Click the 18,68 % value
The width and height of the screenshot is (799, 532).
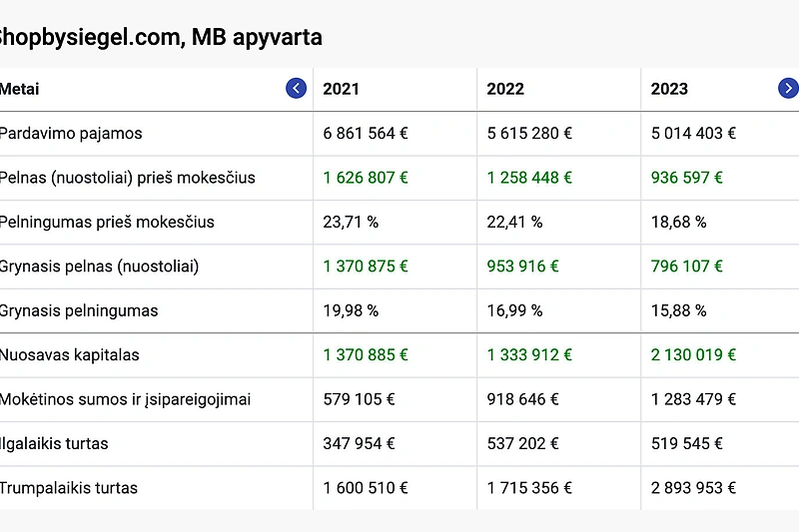click(x=679, y=222)
